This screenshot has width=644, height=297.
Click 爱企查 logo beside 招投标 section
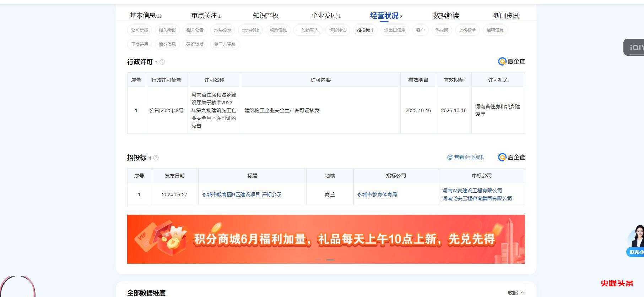pyautogui.click(x=511, y=158)
